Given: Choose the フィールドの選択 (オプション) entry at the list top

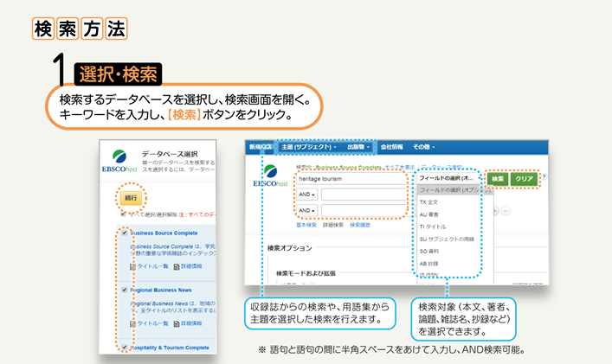Looking at the screenshot, I should 455,190.
